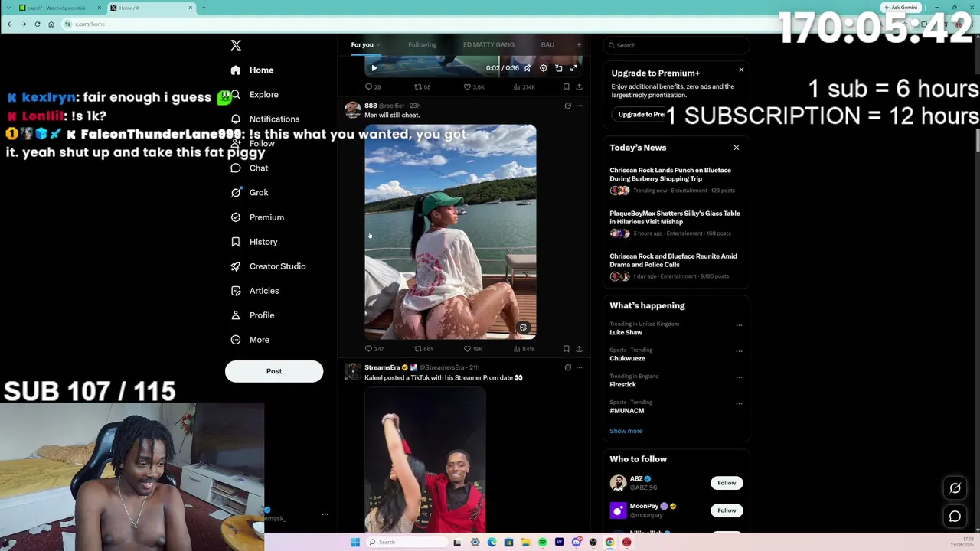Click the Premium icon in the sidebar

tap(236, 217)
